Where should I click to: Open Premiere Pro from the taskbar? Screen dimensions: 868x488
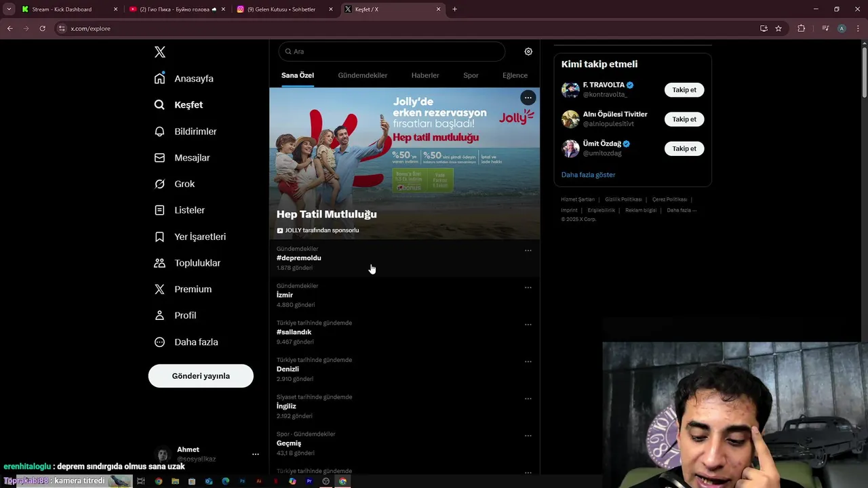click(x=309, y=481)
